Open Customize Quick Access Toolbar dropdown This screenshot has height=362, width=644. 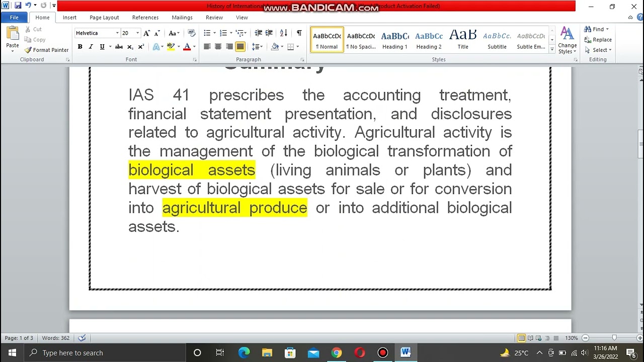click(x=54, y=6)
